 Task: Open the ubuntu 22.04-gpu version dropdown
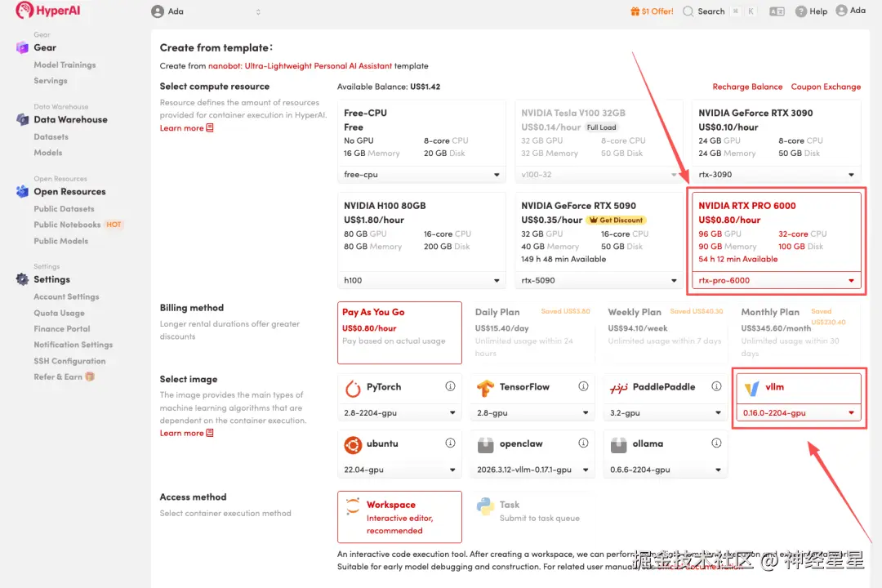point(399,470)
